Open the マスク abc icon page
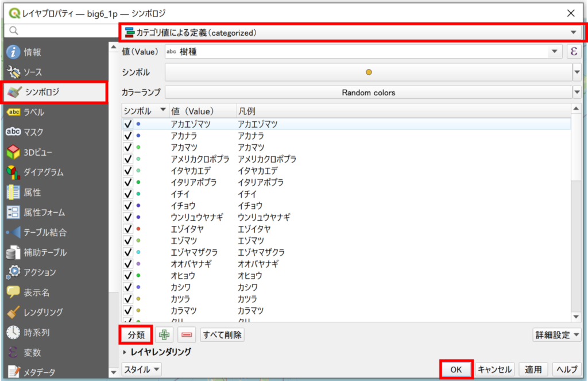This screenshot has width=588, height=381. [13, 132]
